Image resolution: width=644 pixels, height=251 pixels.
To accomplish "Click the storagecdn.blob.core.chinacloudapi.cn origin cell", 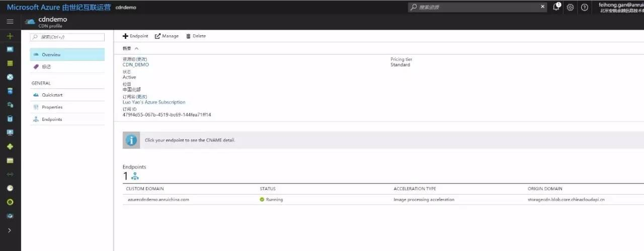I will [x=566, y=200].
